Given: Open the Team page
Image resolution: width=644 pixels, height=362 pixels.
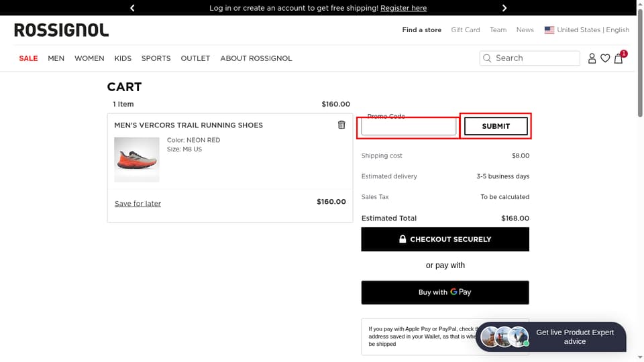Looking at the screenshot, I should click(x=498, y=29).
